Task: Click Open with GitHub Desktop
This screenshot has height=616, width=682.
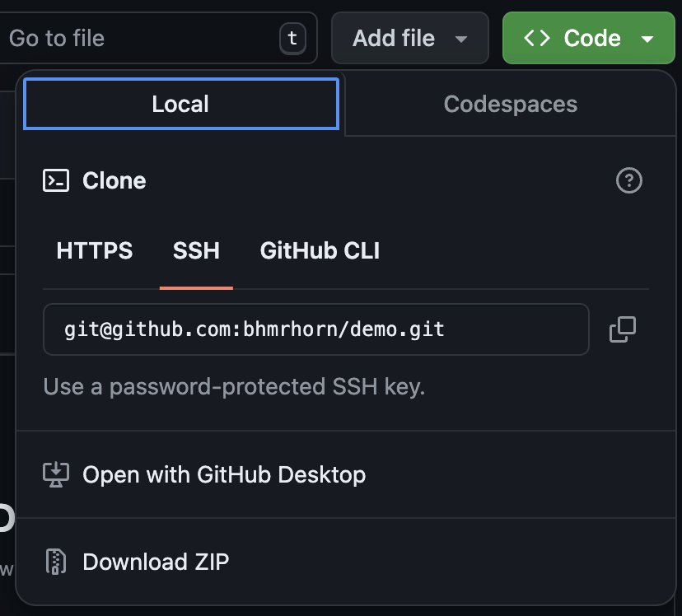Action: coord(223,474)
